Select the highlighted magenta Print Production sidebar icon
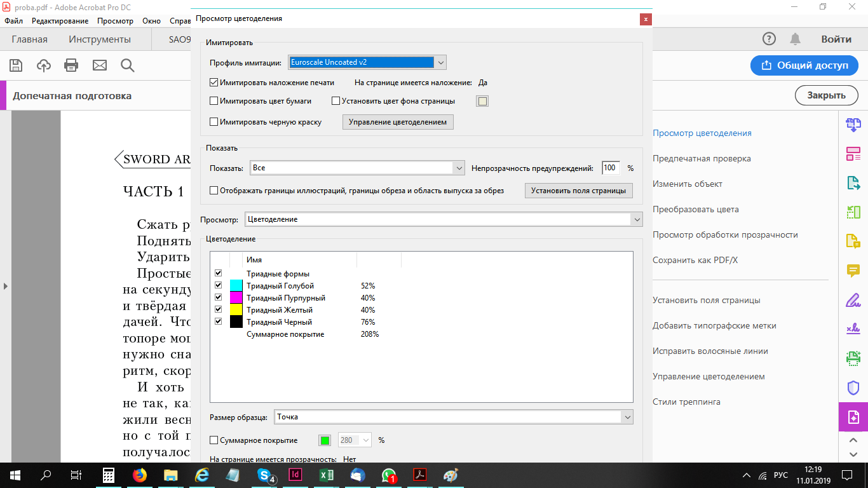 pyautogui.click(x=853, y=417)
